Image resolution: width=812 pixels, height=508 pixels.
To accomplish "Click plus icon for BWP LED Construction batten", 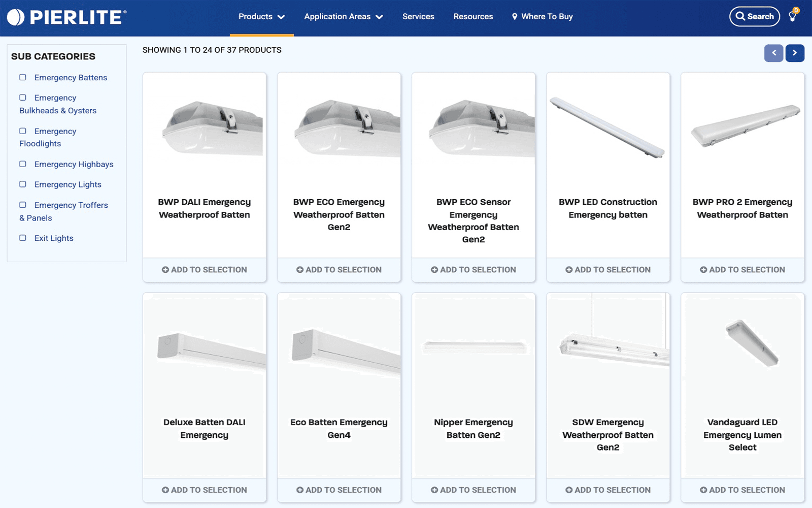I will [x=569, y=270].
